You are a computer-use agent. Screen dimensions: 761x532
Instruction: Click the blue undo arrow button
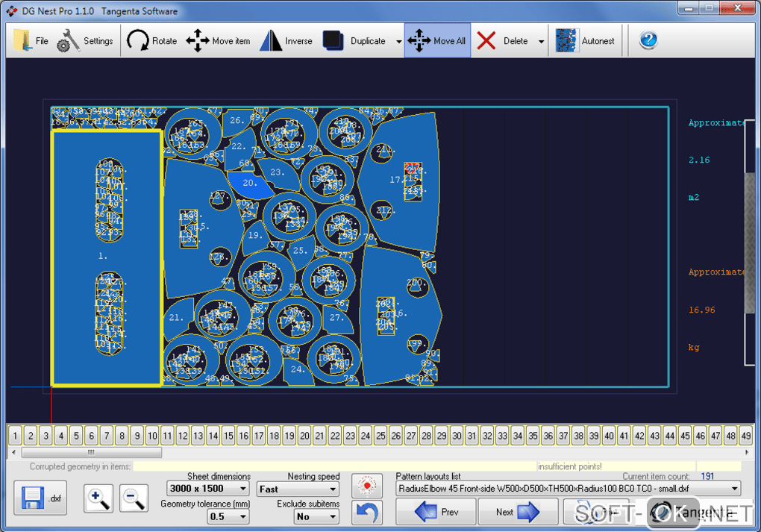tap(366, 513)
